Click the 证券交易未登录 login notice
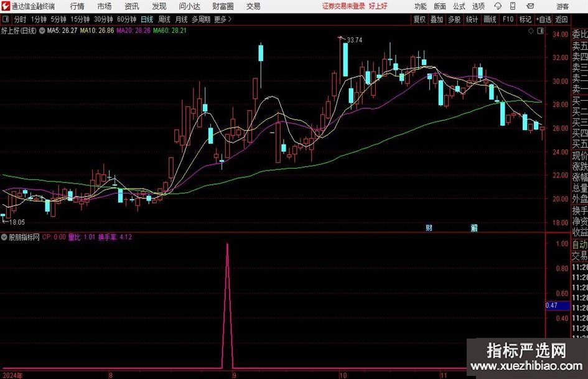This screenshot has height=379, width=588. pos(343,6)
